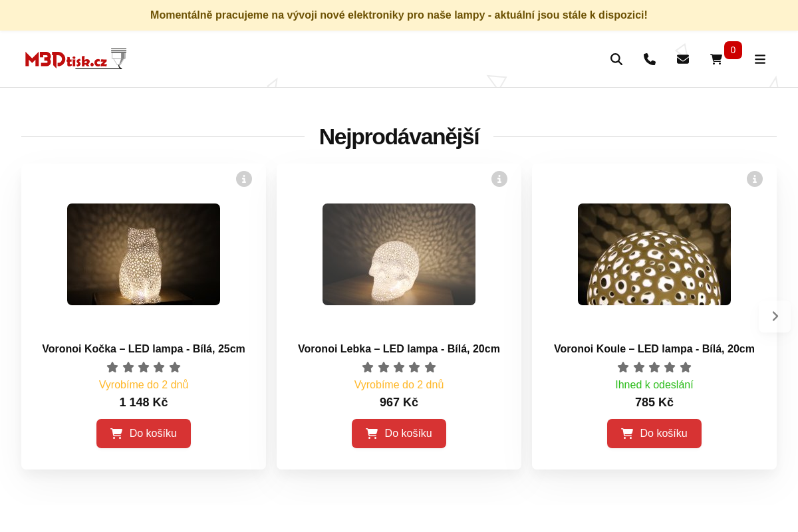Screen dimensions: 798x532
Task: Open the hamburger navigation menu
Action: [760, 59]
